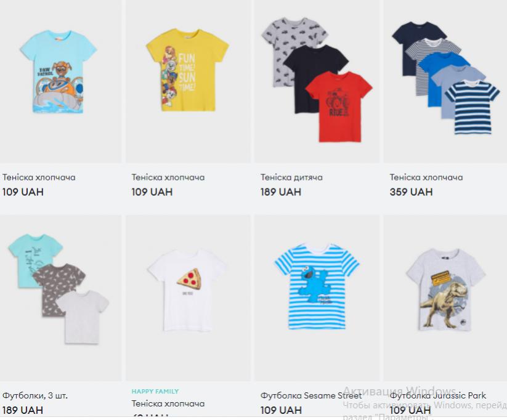Click the title under the yellow Paw Patrol shirt

click(x=168, y=177)
